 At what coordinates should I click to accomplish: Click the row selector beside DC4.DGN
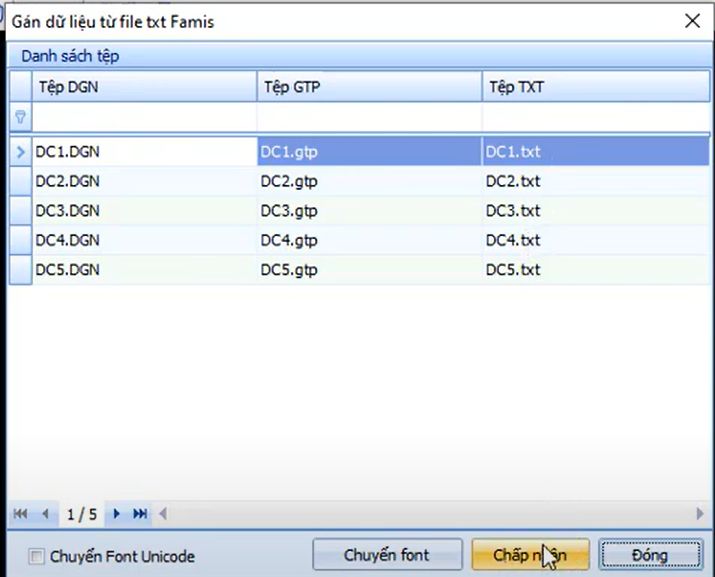(21, 241)
